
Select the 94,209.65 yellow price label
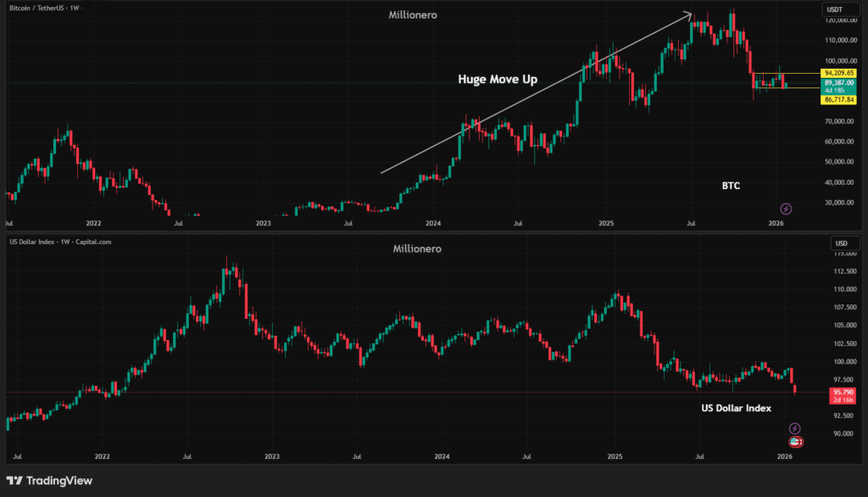[x=842, y=73]
